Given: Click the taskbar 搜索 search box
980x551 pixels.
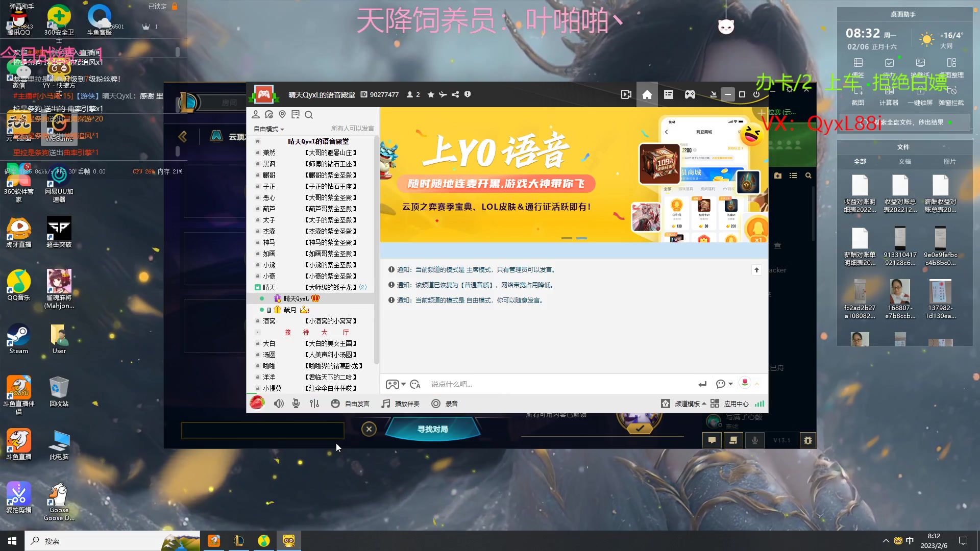Looking at the screenshot, I should click(112, 541).
